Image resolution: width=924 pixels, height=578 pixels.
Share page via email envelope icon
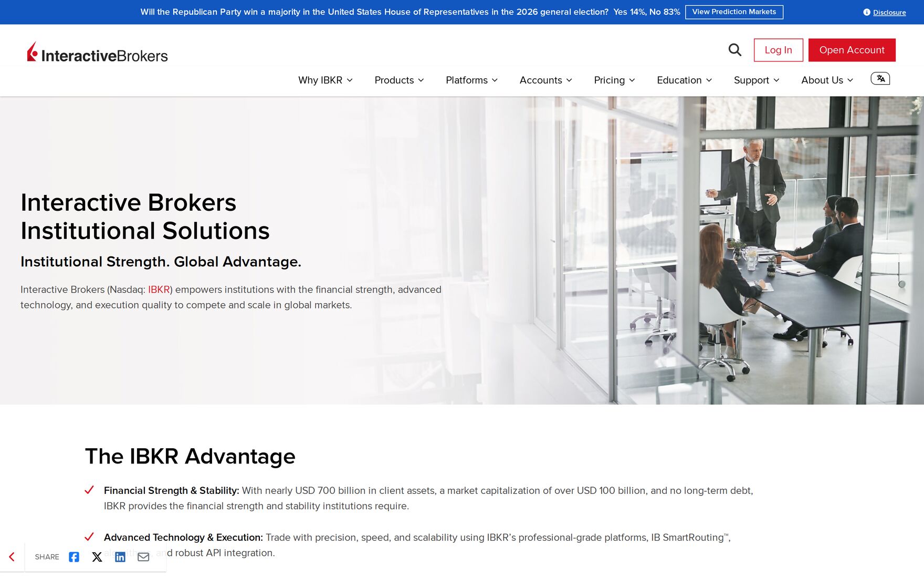tap(143, 557)
